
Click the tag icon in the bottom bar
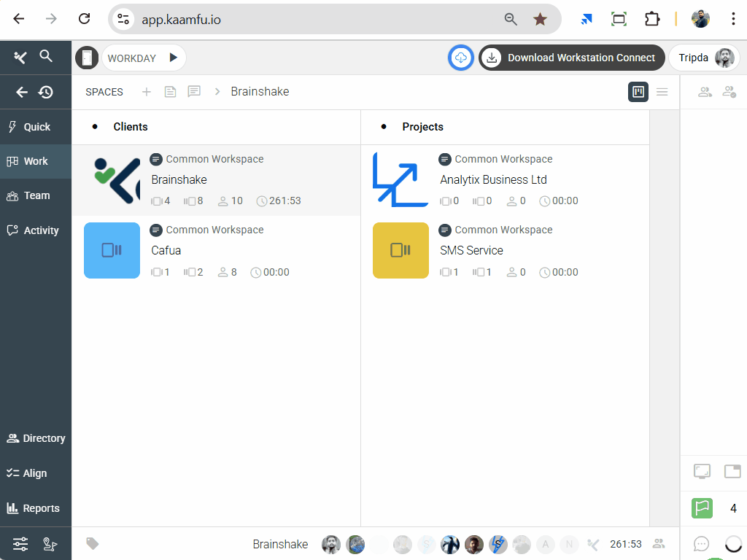(93, 543)
